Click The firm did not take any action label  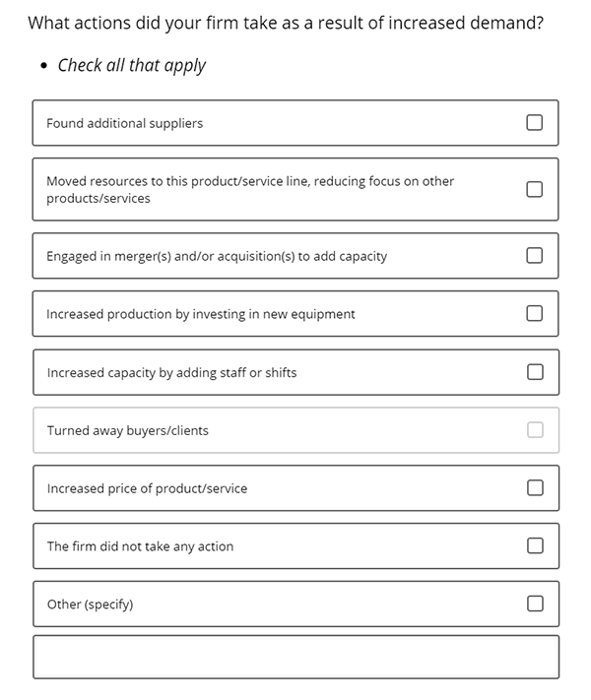[x=140, y=546]
